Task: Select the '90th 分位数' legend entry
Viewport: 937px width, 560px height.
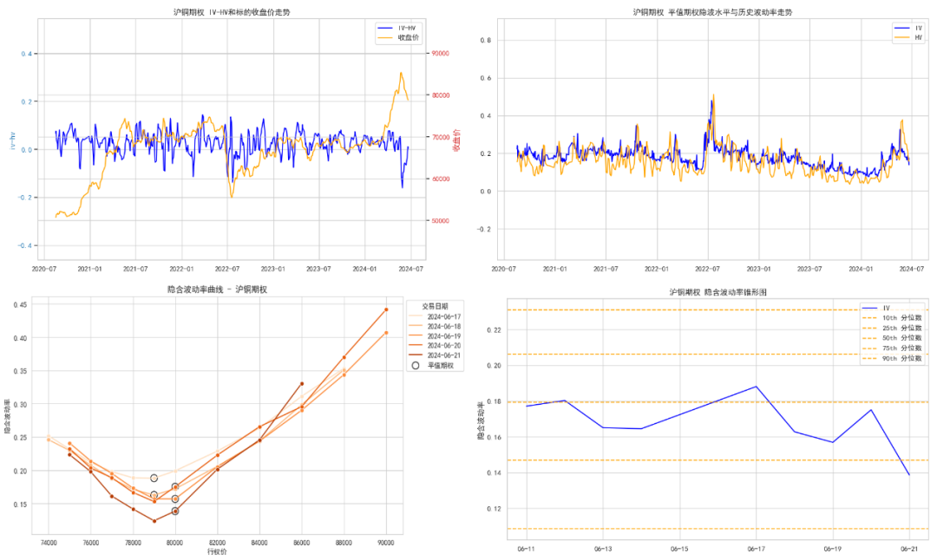Action: coord(893,359)
